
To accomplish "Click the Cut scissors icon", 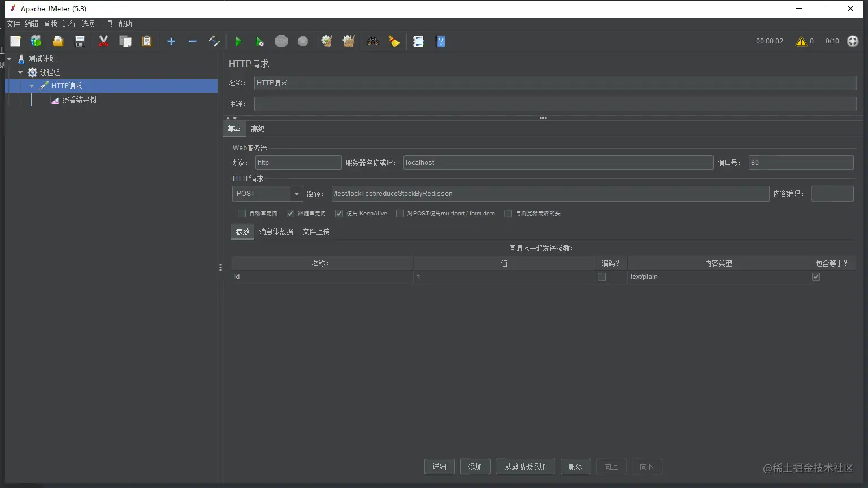I will [x=103, y=41].
